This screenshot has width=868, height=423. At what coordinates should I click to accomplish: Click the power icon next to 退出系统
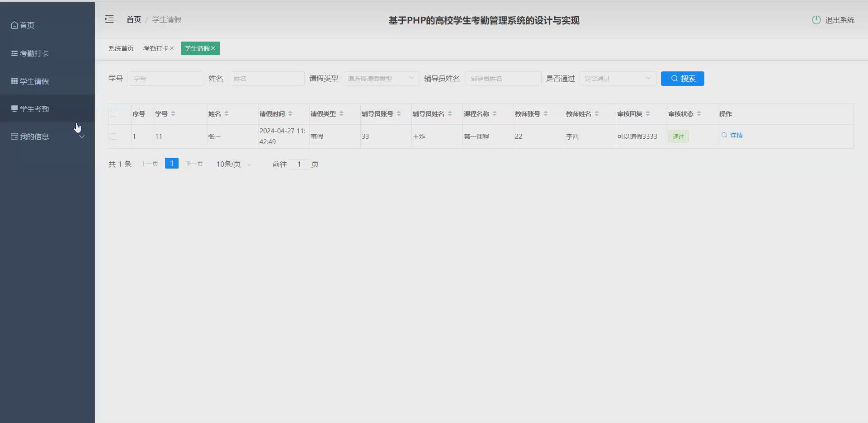[x=816, y=20]
